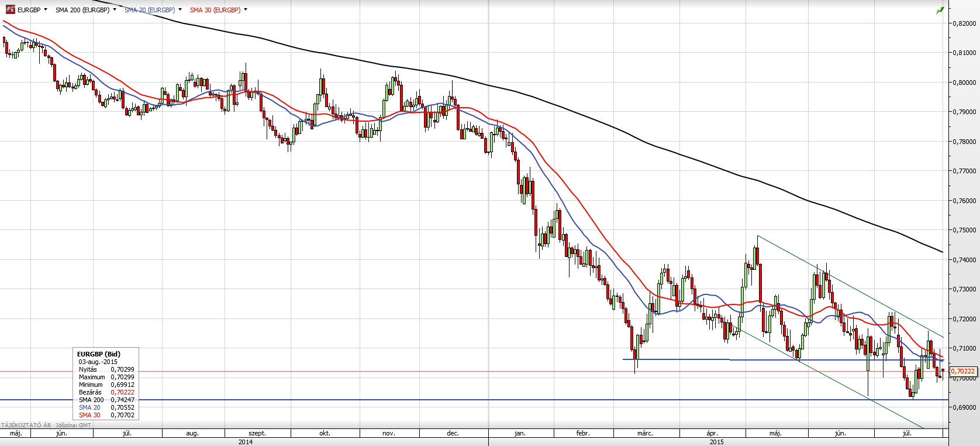Click the date 03-aug.-2015 in the info box
980x446 pixels.
(98, 362)
